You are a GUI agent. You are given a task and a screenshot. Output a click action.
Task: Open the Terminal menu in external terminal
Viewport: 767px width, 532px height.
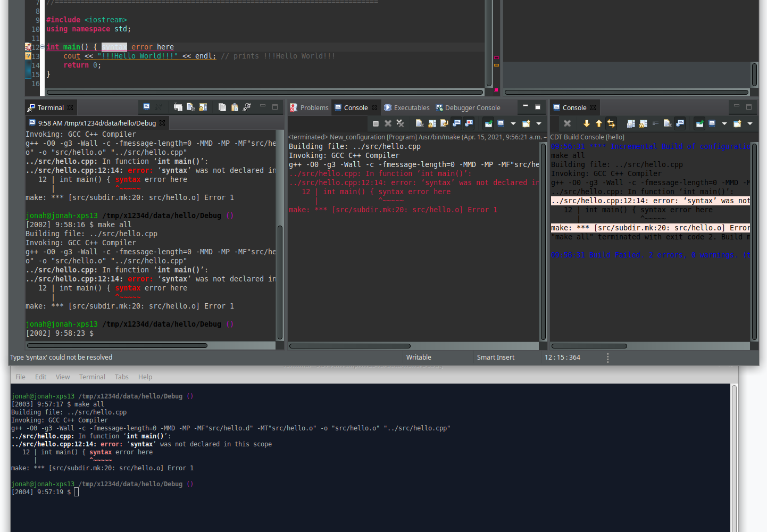92,377
